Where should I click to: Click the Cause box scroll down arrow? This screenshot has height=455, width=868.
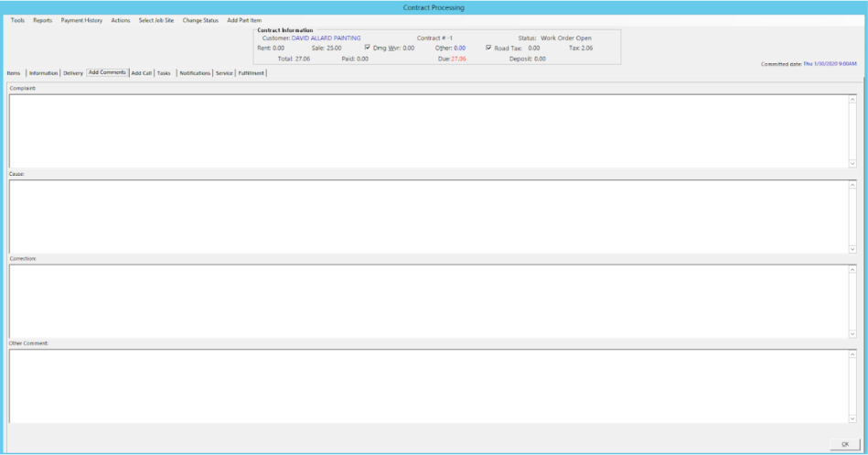pos(852,248)
